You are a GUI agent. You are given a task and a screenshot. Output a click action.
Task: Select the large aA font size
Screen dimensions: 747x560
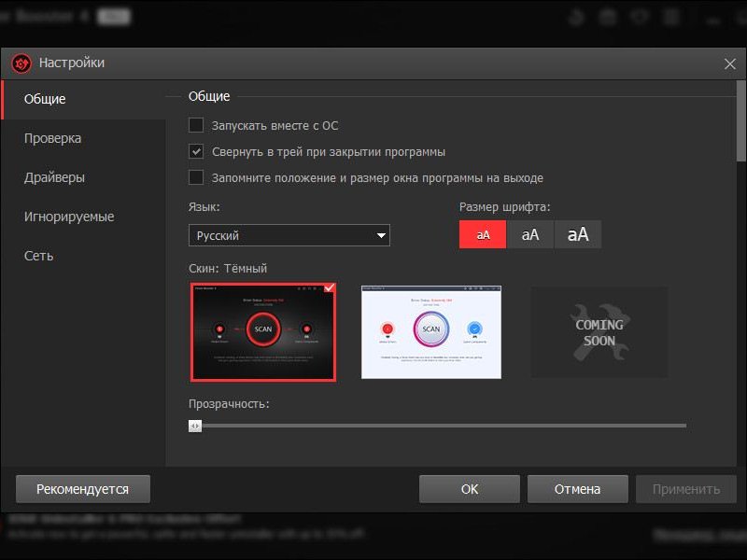tap(578, 234)
